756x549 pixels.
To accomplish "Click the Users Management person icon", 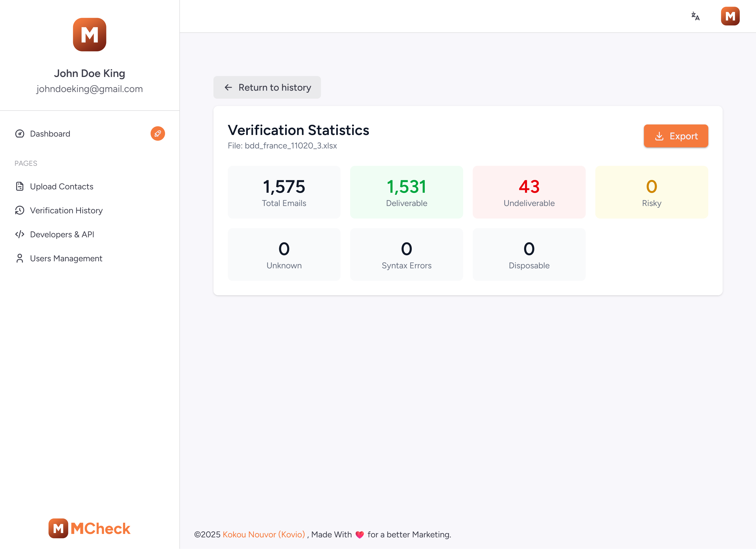I will [x=20, y=259].
